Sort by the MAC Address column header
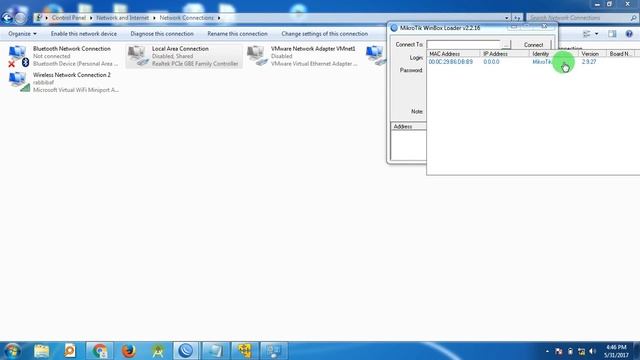The width and height of the screenshot is (640, 360). (x=453, y=54)
